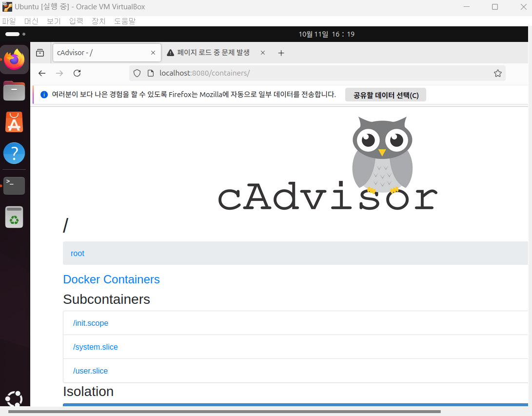Open the /init.scope subcontainer
Image resolution: width=532 pixels, height=416 pixels.
point(91,323)
